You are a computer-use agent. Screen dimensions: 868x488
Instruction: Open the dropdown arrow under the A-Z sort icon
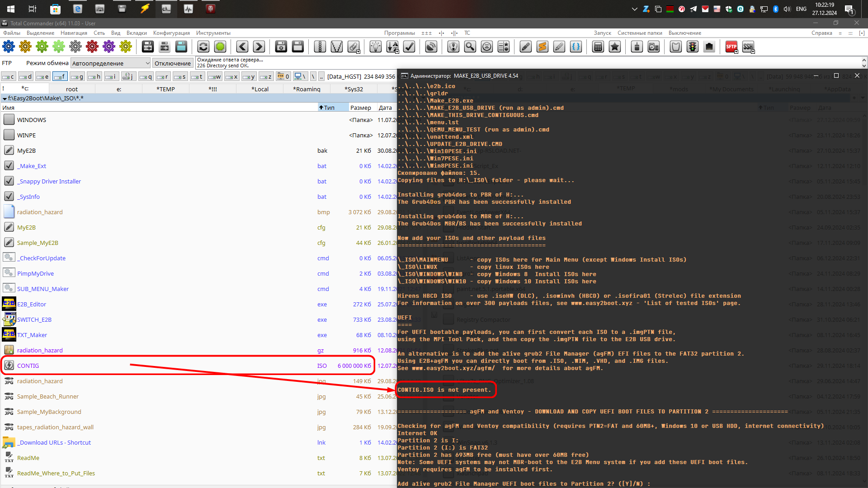(x=397, y=52)
